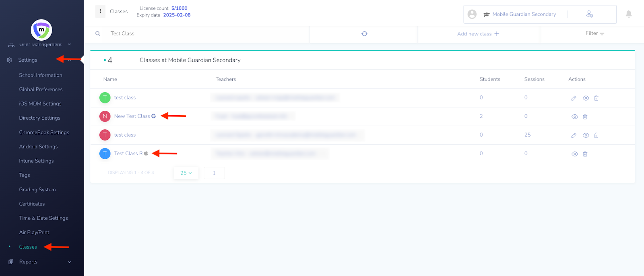644x276 pixels.
Task: Expand the Reports sidebar section
Action: point(69,262)
